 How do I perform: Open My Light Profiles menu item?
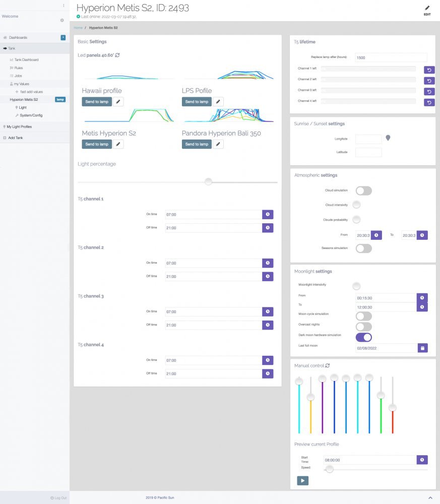pos(19,127)
